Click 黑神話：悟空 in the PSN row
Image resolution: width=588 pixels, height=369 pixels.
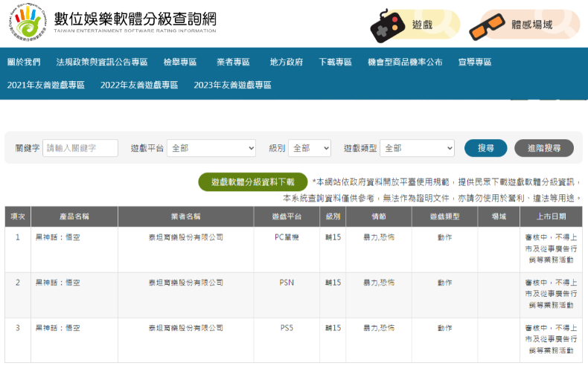(58, 283)
